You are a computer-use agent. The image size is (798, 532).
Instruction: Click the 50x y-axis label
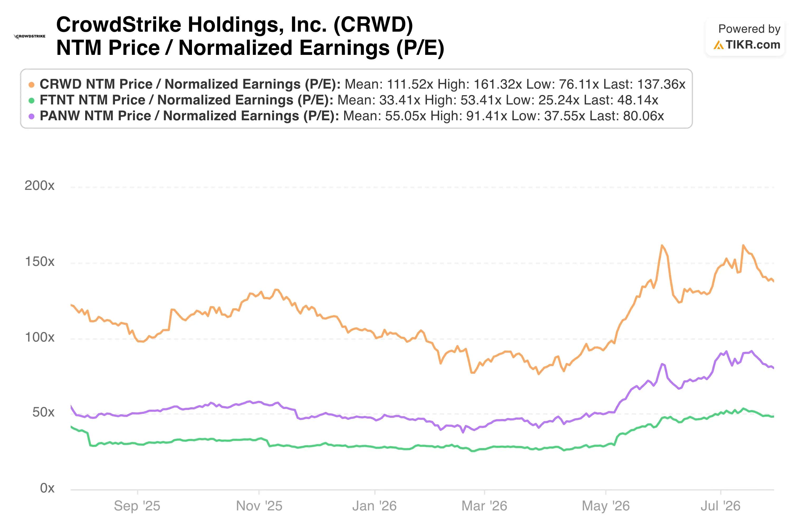(x=44, y=412)
